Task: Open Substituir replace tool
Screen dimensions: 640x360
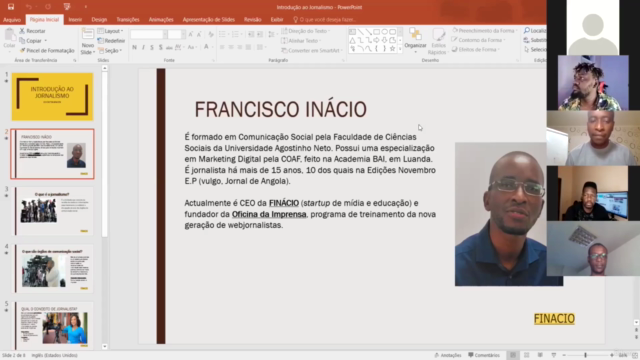Action: [x=535, y=40]
